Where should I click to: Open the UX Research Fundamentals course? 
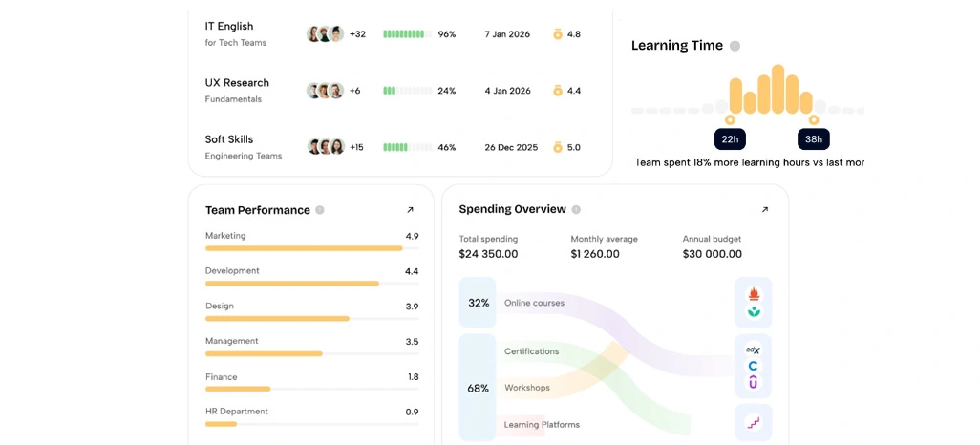click(x=237, y=90)
